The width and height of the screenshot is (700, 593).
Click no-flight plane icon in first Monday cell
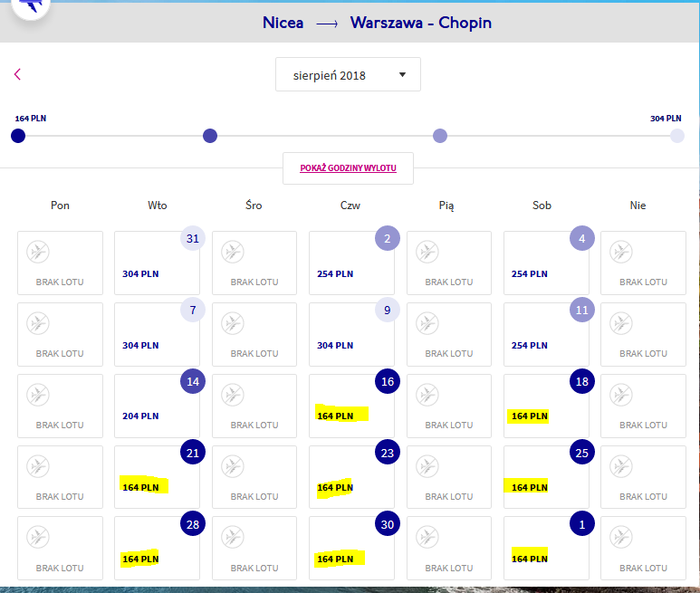pos(38,252)
